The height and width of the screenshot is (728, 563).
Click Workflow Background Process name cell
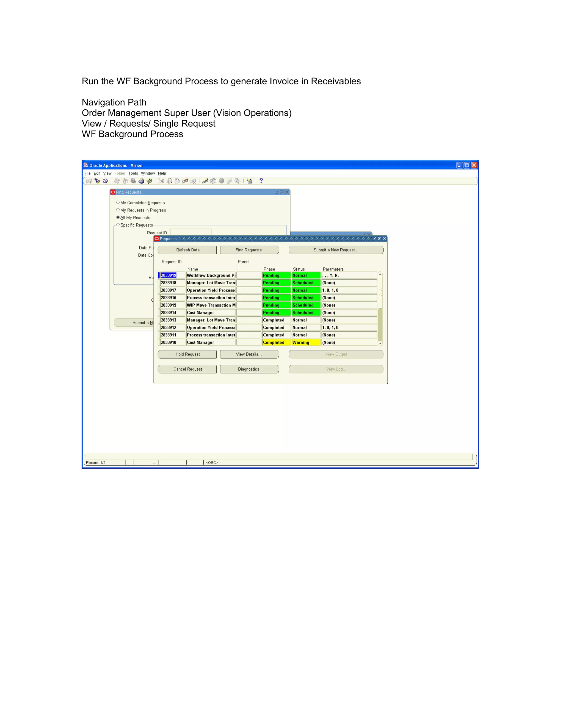click(211, 275)
